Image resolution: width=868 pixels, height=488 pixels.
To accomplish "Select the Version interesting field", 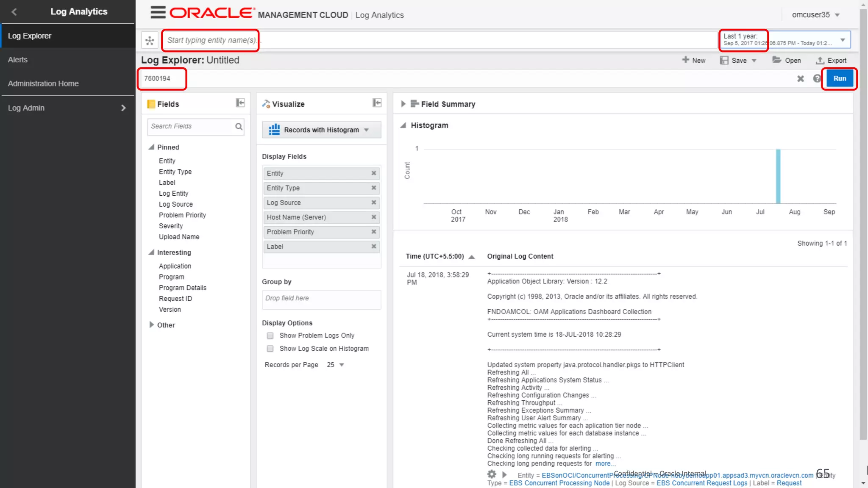I will [170, 309].
